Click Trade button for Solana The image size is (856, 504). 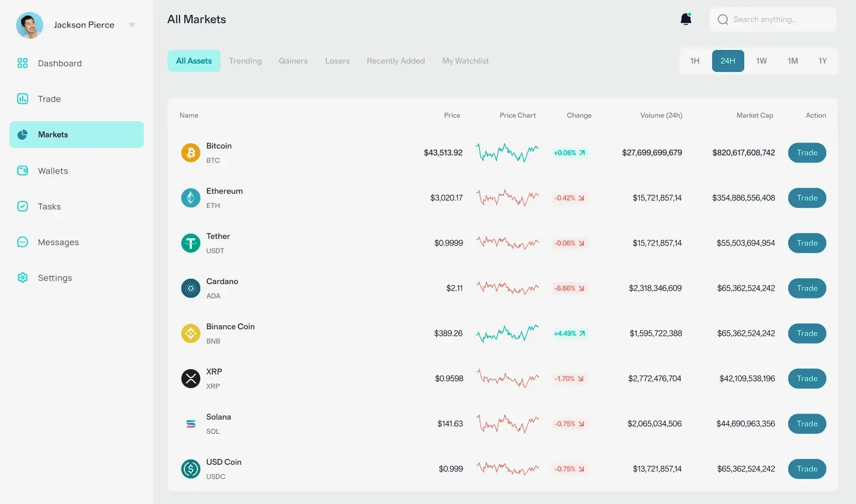[807, 424]
